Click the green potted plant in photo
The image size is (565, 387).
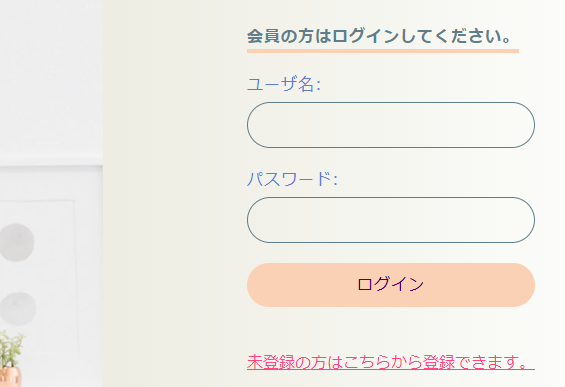point(11,350)
